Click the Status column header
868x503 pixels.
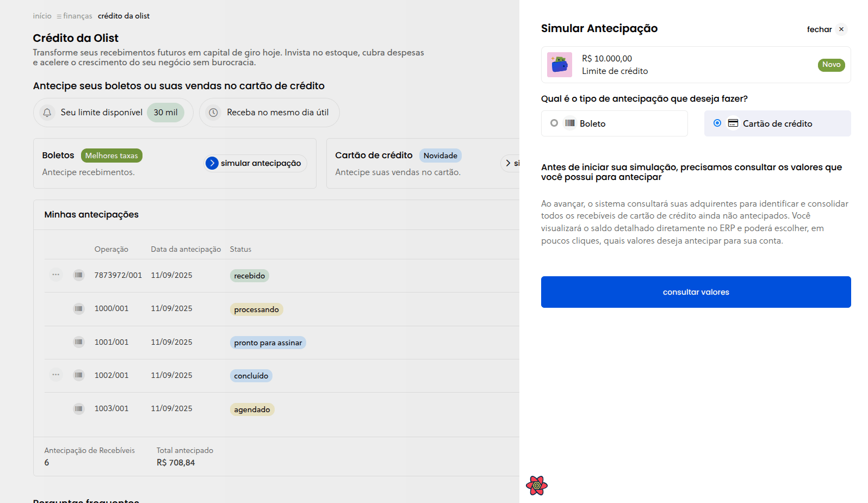click(x=240, y=249)
